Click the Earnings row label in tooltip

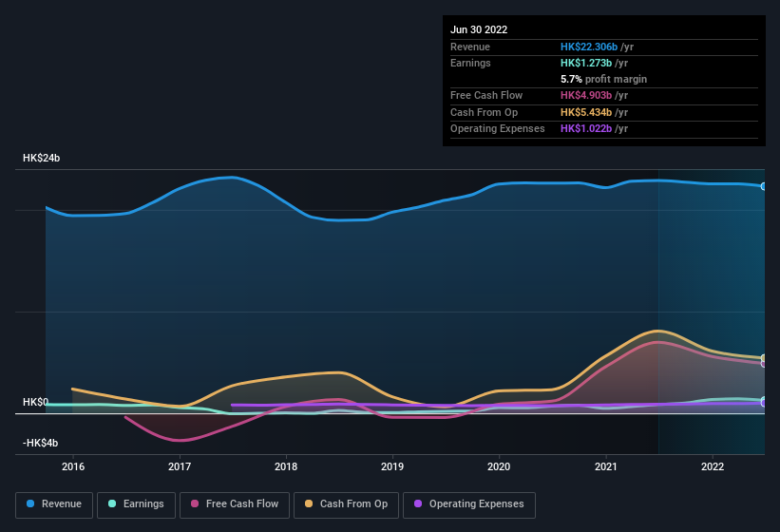[470, 63]
